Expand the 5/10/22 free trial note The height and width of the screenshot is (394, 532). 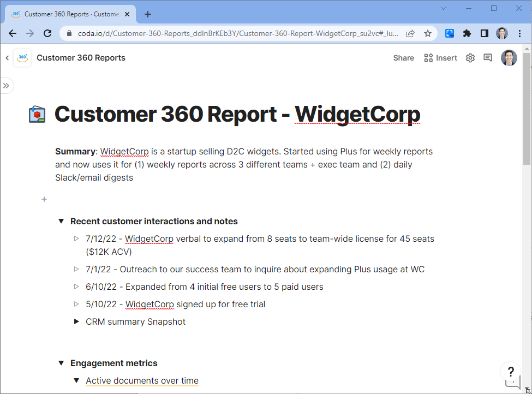76,304
